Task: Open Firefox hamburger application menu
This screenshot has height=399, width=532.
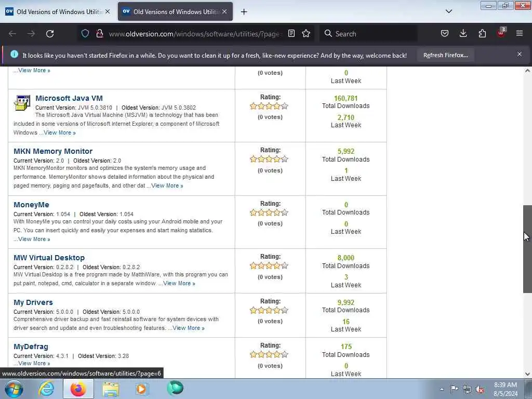Action: coord(520,33)
